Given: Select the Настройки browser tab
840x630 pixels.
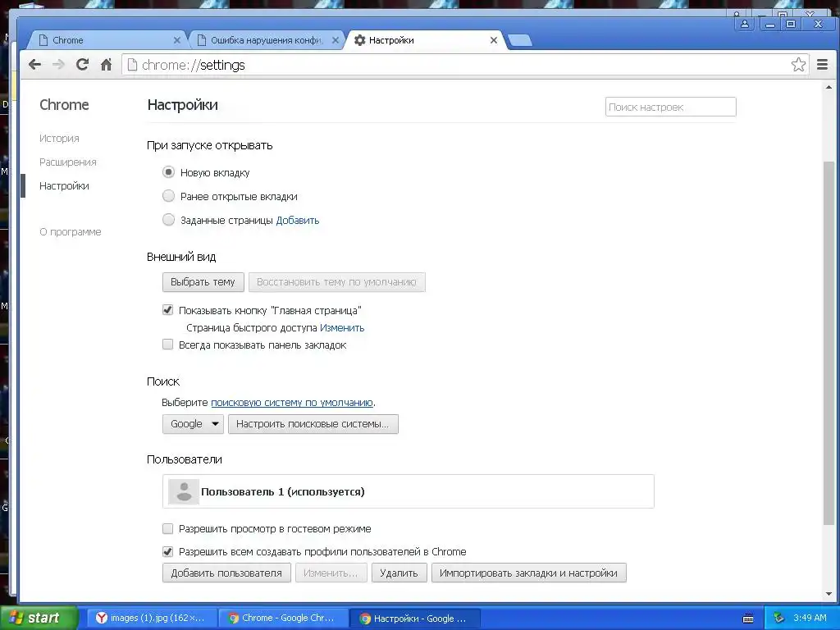Looking at the screenshot, I should tap(426, 40).
